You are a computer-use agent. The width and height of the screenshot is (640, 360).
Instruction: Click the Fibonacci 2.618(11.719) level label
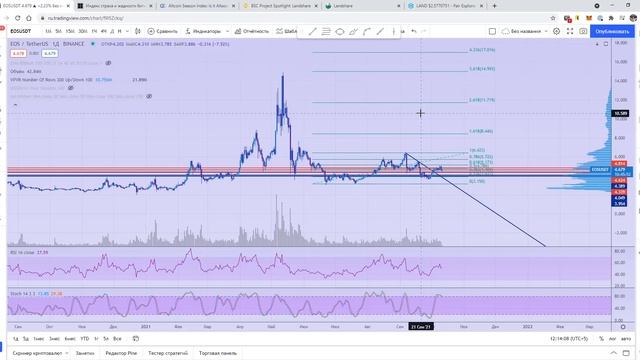click(482, 100)
